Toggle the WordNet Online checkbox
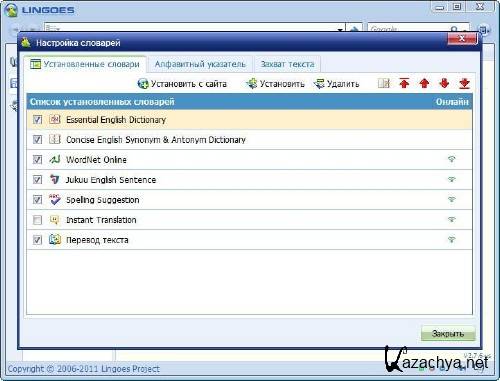This screenshot has width=500, height=381. [37, 160]
